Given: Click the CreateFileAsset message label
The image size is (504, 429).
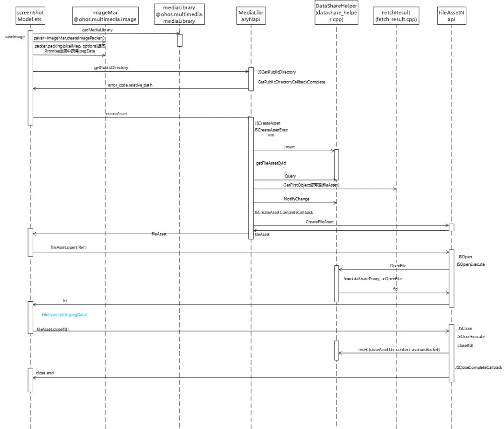Looking at the screenshot, I should click(320, 222).
